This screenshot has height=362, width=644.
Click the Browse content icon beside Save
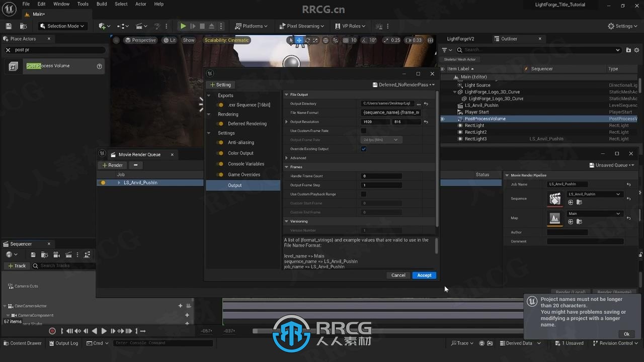(x=23, y=26)
